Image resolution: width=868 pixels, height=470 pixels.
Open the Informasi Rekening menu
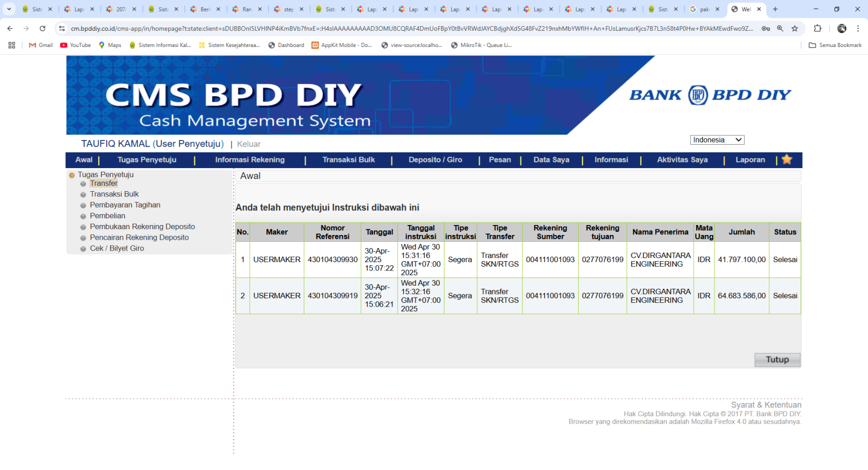click(x=250, y=160)
